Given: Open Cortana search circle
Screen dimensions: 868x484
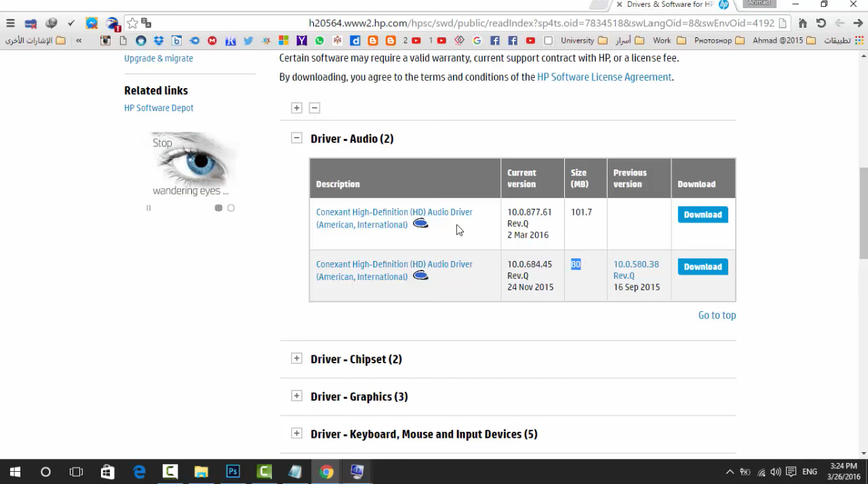Looking at the screenshot, I should coord(45,472).
